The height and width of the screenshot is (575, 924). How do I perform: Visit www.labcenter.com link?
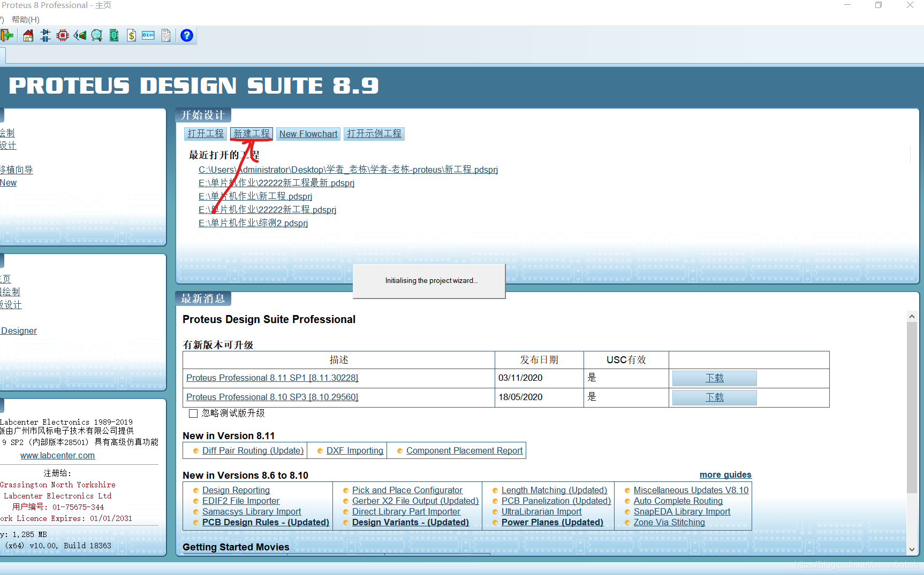pos(58,455)
